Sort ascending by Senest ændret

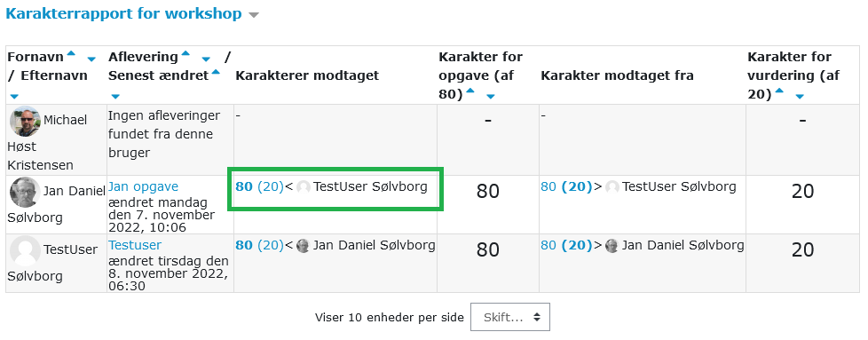tap(216, 72)
